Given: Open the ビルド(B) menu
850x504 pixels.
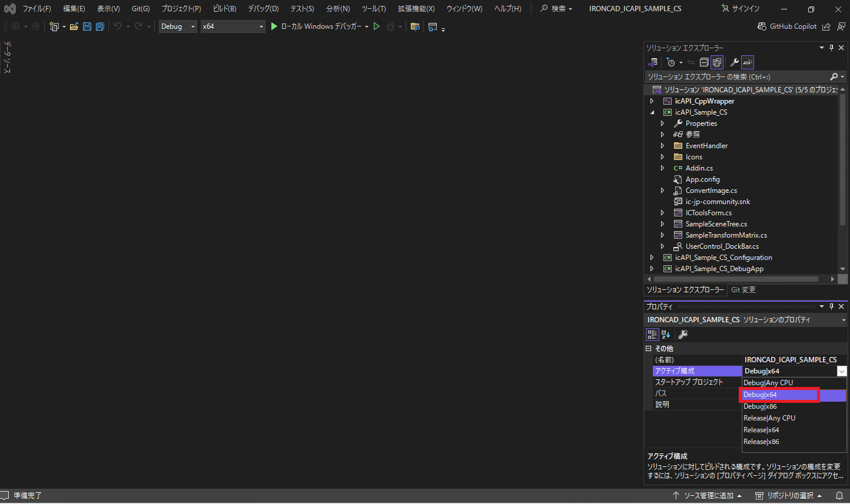Looking at the screenshot, I should [224, 9].
